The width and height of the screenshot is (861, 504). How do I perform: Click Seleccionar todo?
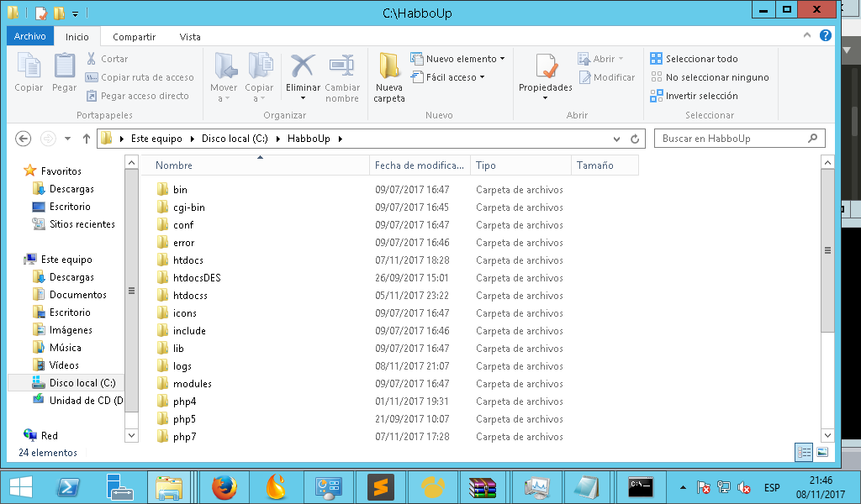pos(694,59)
